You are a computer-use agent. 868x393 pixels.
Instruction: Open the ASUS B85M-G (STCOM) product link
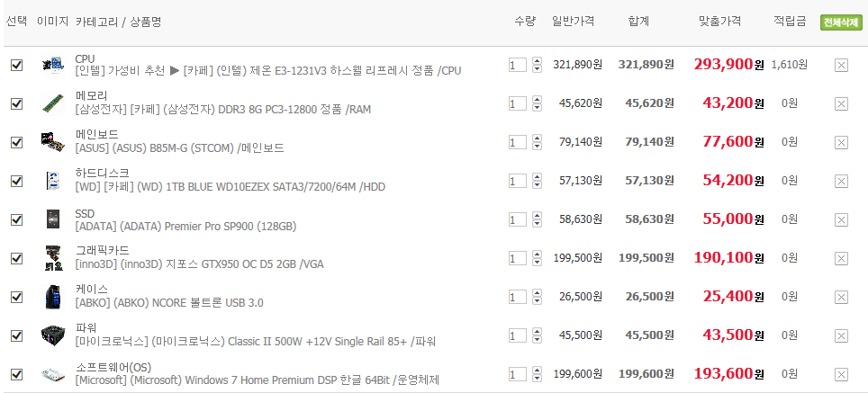pos(179,148)
